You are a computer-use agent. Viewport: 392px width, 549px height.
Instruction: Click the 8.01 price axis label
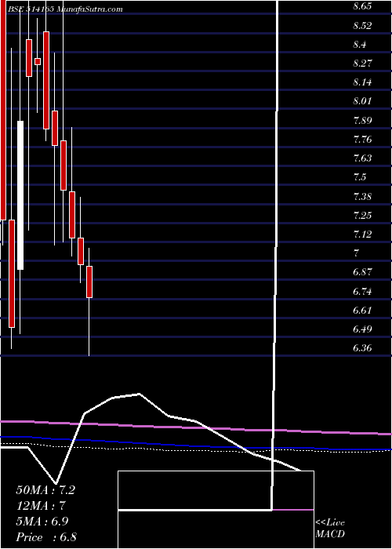pyautogui.click(x=362, y=101)
